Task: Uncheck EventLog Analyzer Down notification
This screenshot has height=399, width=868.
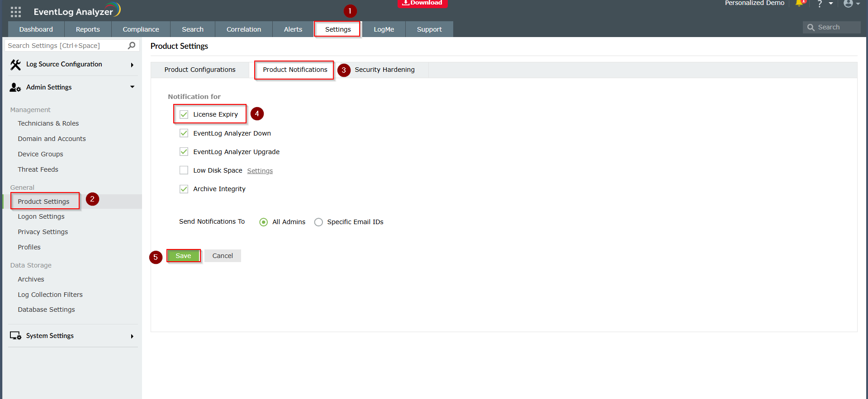Action: (184, 133)
